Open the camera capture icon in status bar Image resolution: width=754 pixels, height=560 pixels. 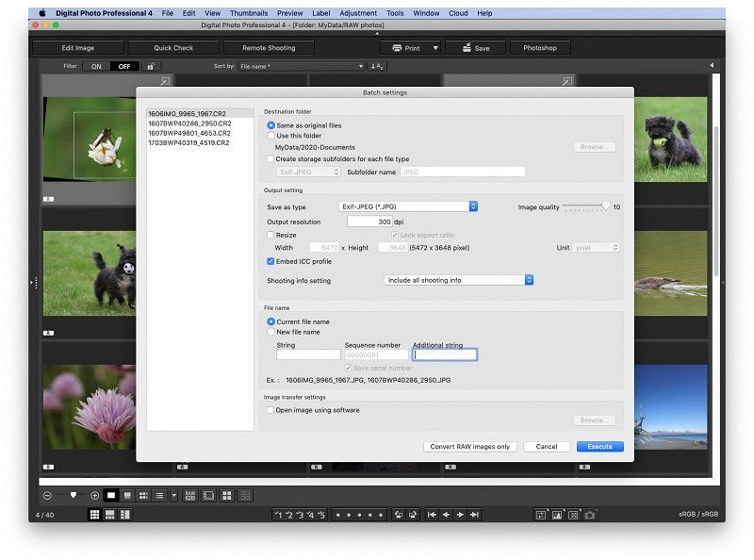pos(591,515)
